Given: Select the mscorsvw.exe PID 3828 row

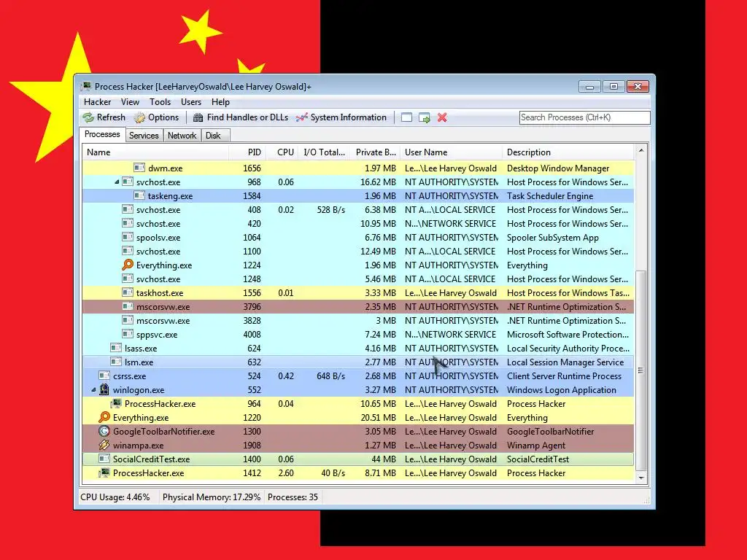Looking at the screenshot, I should click(358, 321).
